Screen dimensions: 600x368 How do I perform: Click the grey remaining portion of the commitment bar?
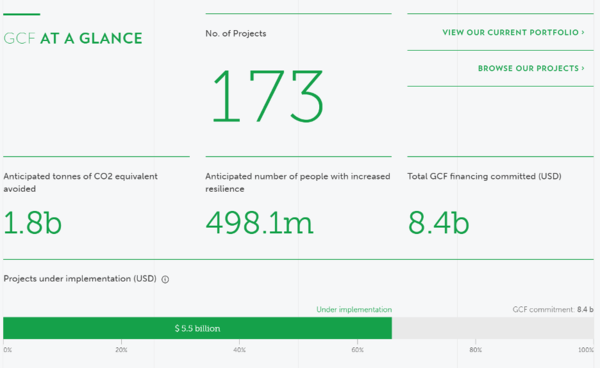493,328
